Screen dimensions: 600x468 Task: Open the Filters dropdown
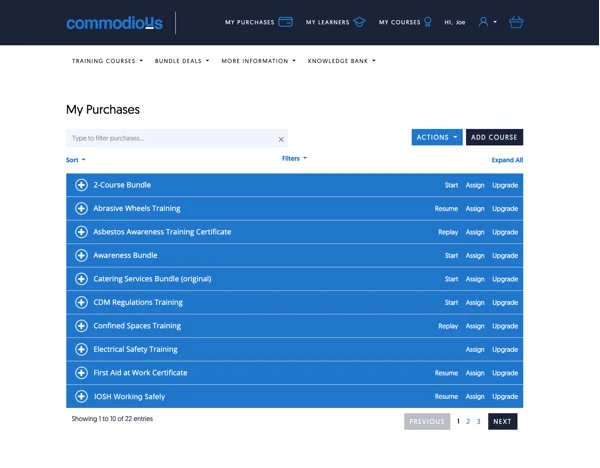tap(294, 158)
